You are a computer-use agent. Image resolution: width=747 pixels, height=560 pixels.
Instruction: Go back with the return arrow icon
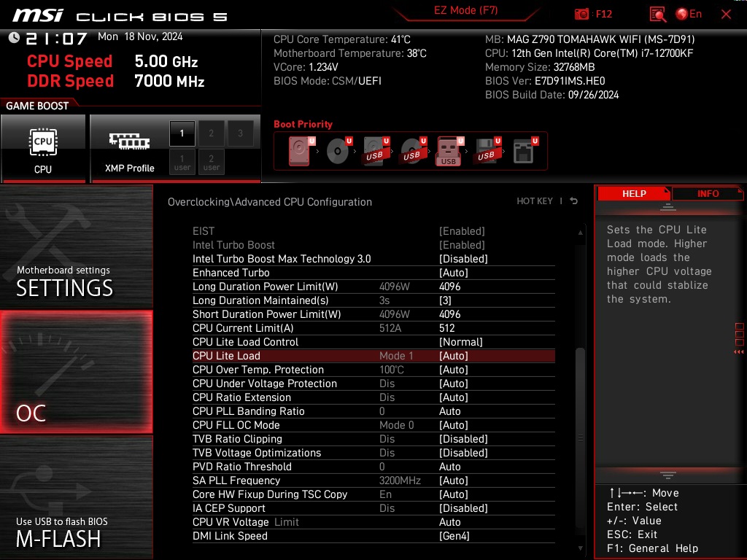[573, 201]
